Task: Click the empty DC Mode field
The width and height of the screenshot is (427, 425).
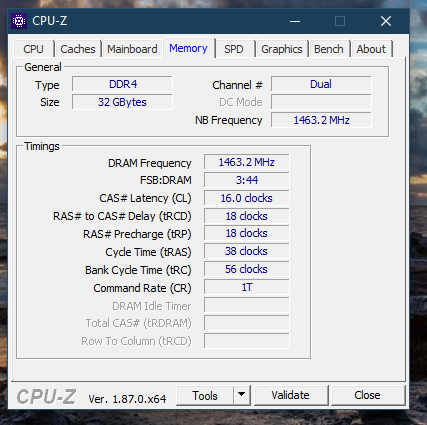Action: tap(321, 102)
